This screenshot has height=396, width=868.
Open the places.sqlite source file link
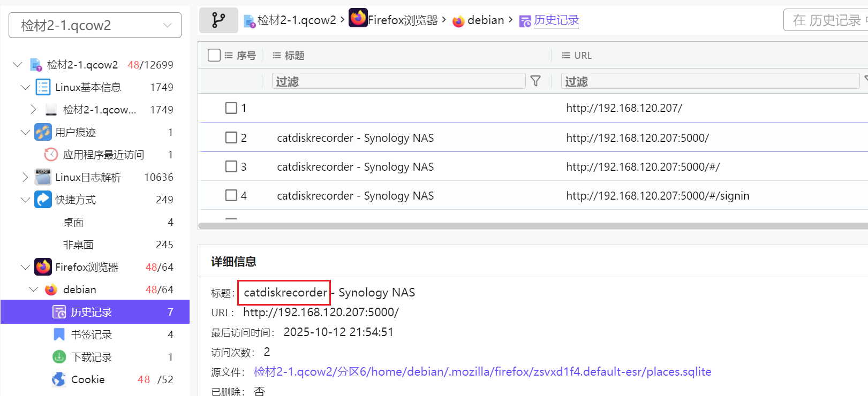[x=482, y=372]
